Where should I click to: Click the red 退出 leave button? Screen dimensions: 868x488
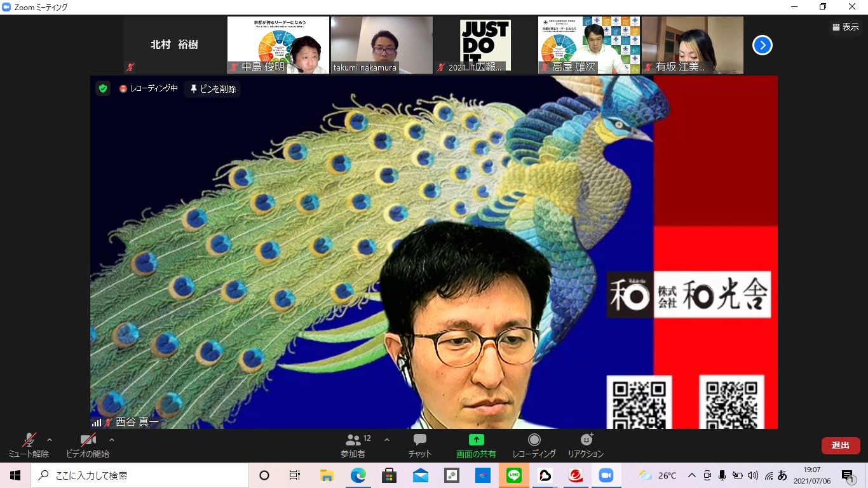point(841,445)
